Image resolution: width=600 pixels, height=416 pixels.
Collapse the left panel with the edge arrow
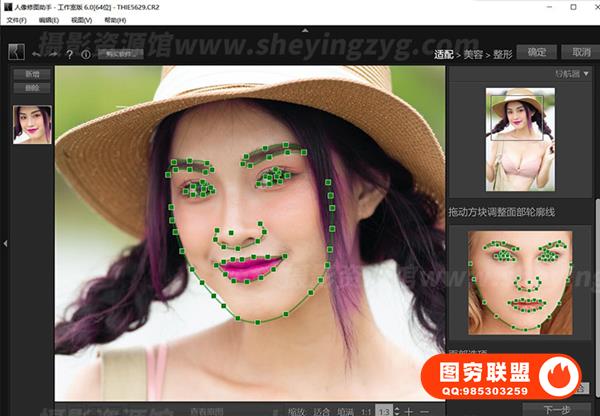click(x=4, y=240)
